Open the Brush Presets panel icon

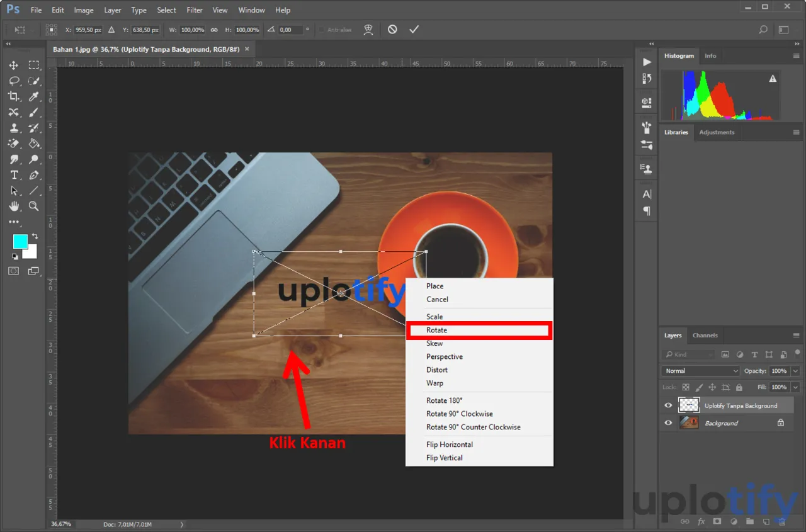pyautogui.click(x=647, y=145)
